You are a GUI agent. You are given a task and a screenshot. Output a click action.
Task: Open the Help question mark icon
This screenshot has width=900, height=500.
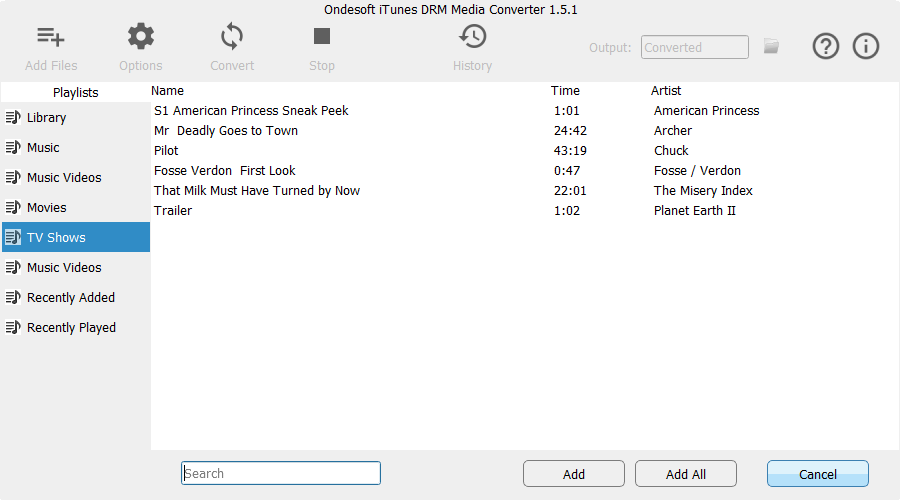(x=825, y=46)
